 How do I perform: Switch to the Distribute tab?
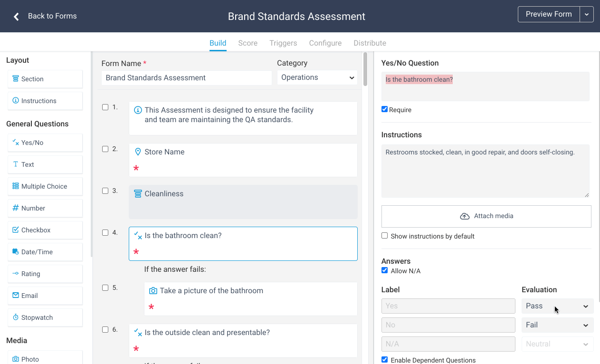pos(370,43)
